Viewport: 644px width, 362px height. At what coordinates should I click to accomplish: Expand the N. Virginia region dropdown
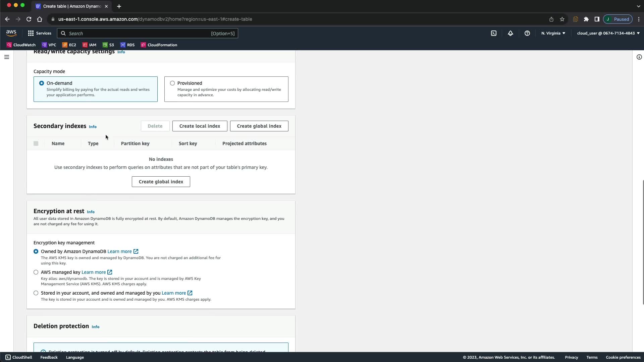pos(553,33)
